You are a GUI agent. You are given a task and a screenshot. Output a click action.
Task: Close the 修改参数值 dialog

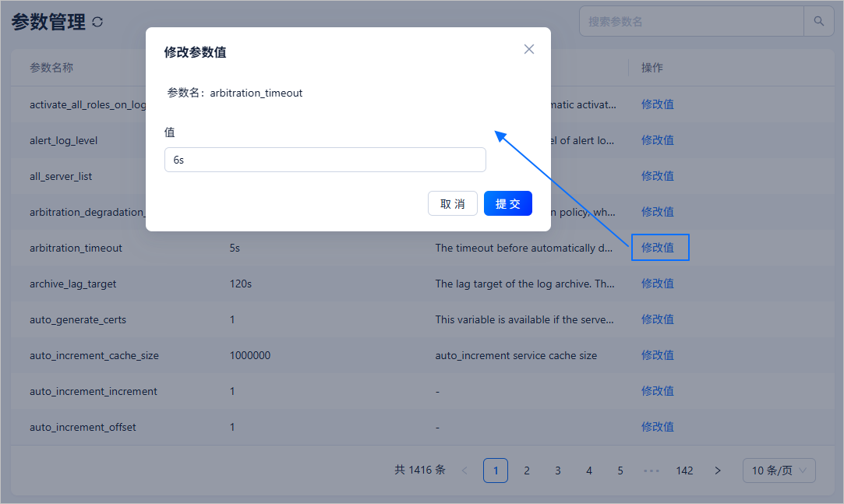tap(529, 49)
